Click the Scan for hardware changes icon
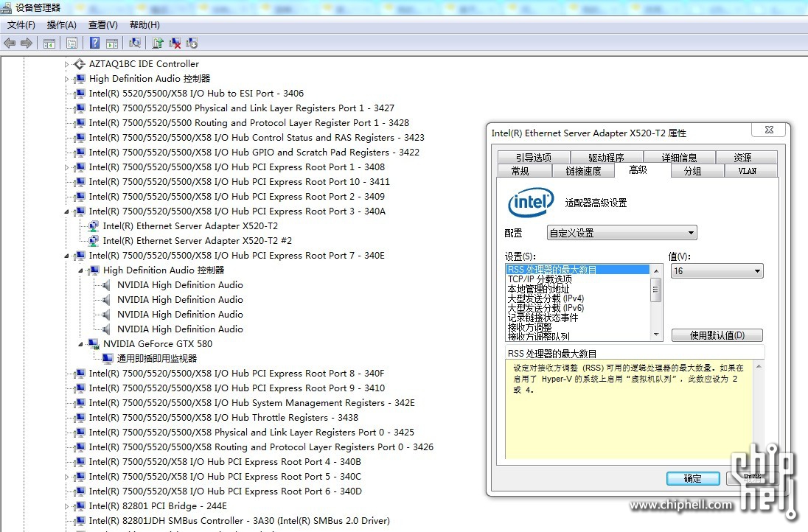 [x=136, y=43]
